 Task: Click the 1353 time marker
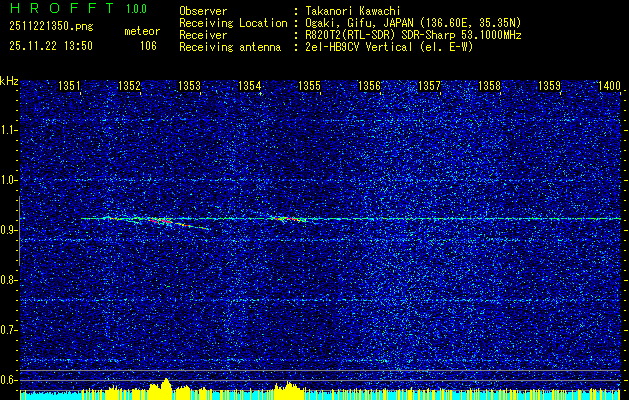pyautogui.click(x=189, y=86)
